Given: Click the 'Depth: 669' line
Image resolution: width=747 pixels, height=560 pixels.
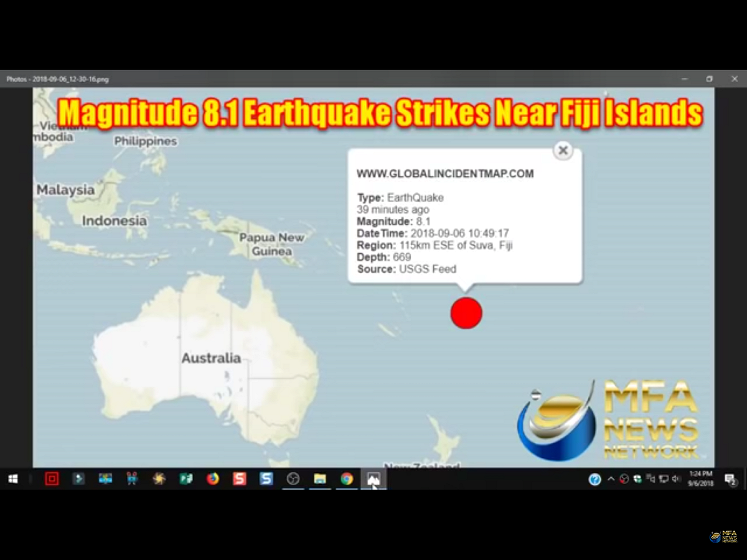Looking at the screenshot, I should point(384,257).
